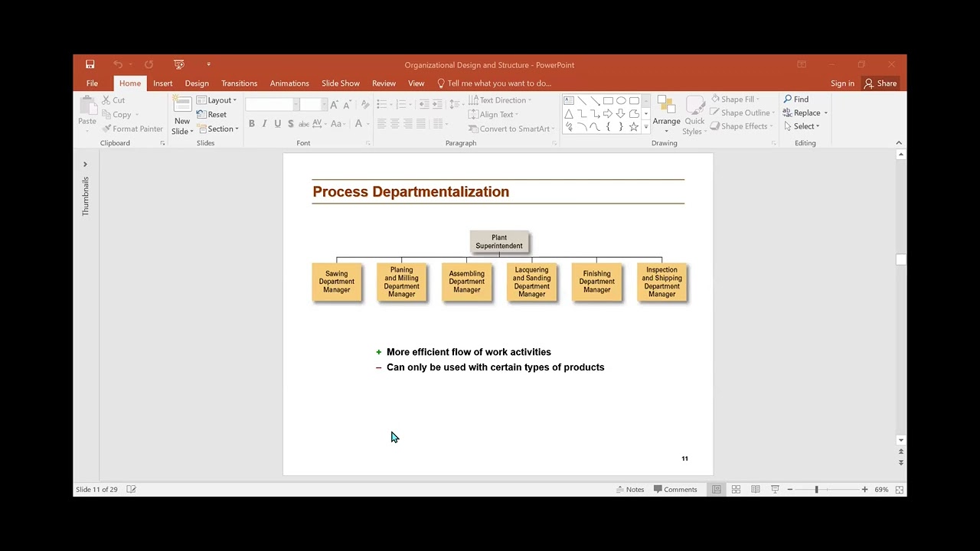Screen dimensions: 980x551
Task: Select the Text Box shape in gallery
Action: click(569, 100)
